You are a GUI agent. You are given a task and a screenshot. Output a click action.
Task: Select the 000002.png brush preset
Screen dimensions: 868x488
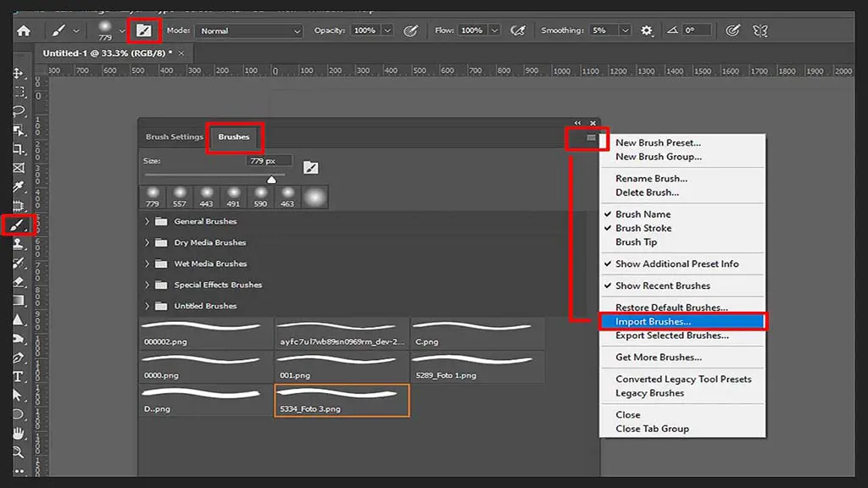(x=207, y=333)
